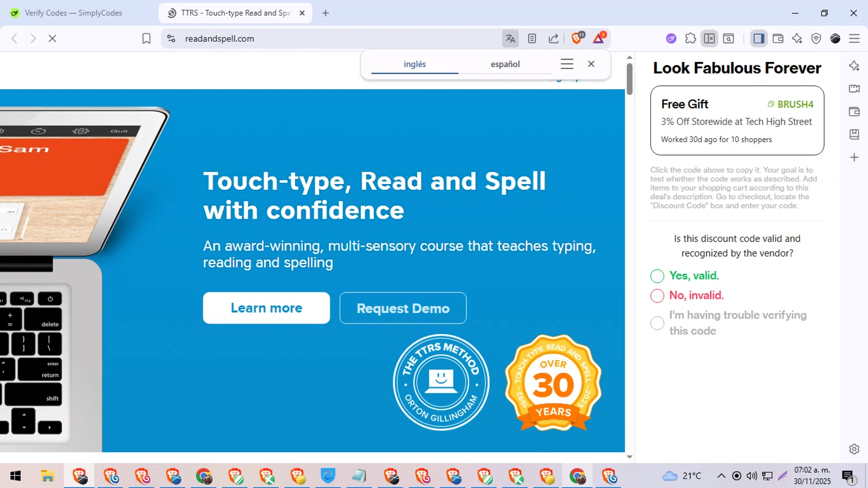Click the page scroll-down arrow
Image resolution: width=868 pixels, height=488 pixels.
[630, 457]
